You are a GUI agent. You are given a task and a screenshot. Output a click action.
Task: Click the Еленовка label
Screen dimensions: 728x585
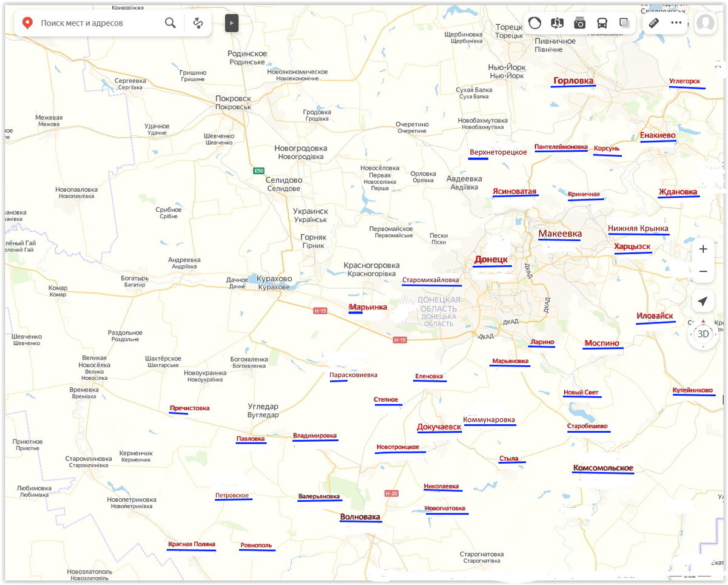coord(429,376)
